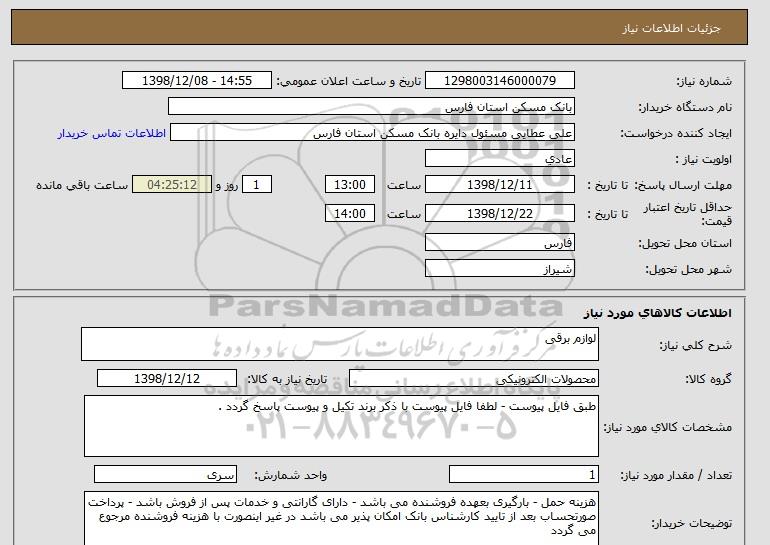Screen dimensions: 770x545
Task: Click the remaining days field showing 1
Action: [256, 185]
